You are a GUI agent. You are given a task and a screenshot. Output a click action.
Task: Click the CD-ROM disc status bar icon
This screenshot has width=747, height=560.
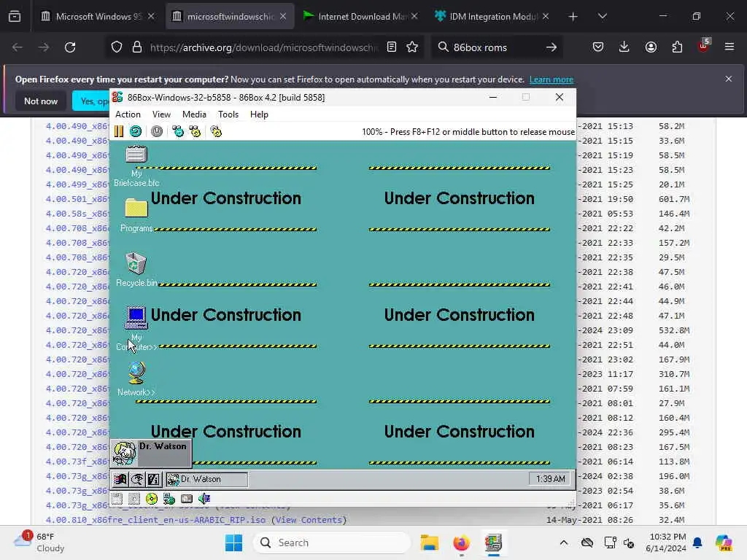[152, 499]
